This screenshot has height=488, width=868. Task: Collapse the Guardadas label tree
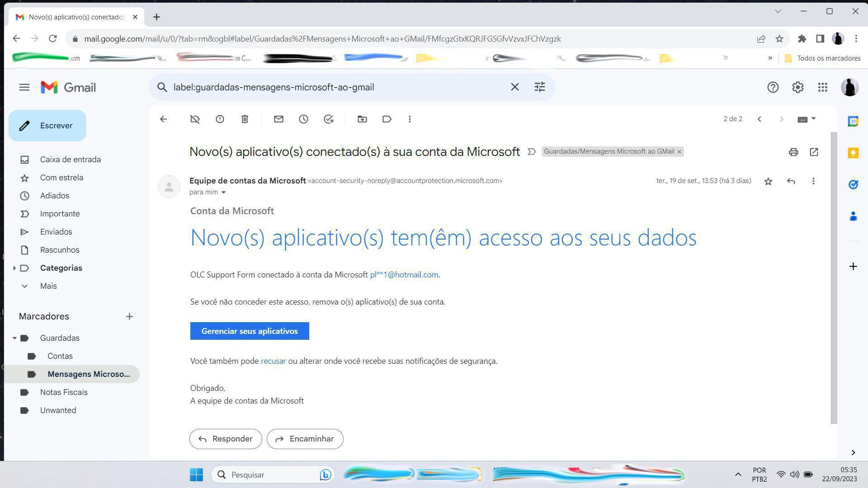(x=14, y=338)
